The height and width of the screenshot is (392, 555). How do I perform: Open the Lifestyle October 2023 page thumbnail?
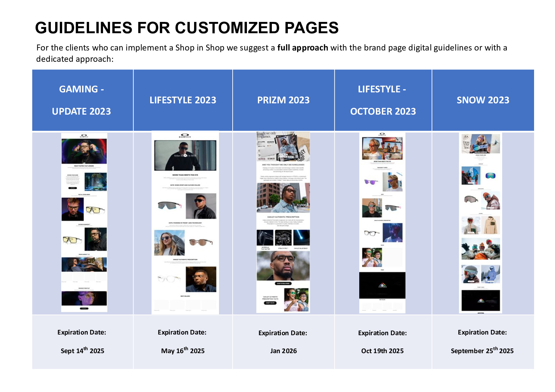[382, 223]
